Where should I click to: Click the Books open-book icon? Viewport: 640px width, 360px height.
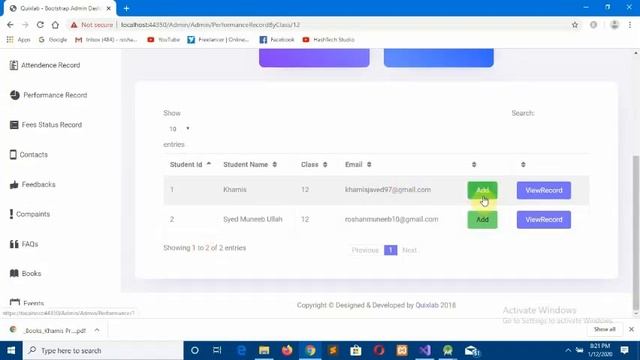coord(14,273)
